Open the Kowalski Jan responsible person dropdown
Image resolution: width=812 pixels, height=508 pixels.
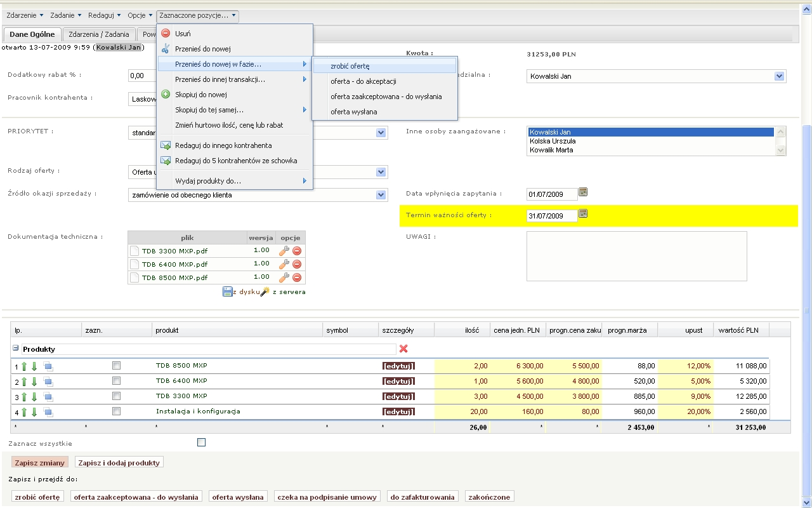pos(780,76)
